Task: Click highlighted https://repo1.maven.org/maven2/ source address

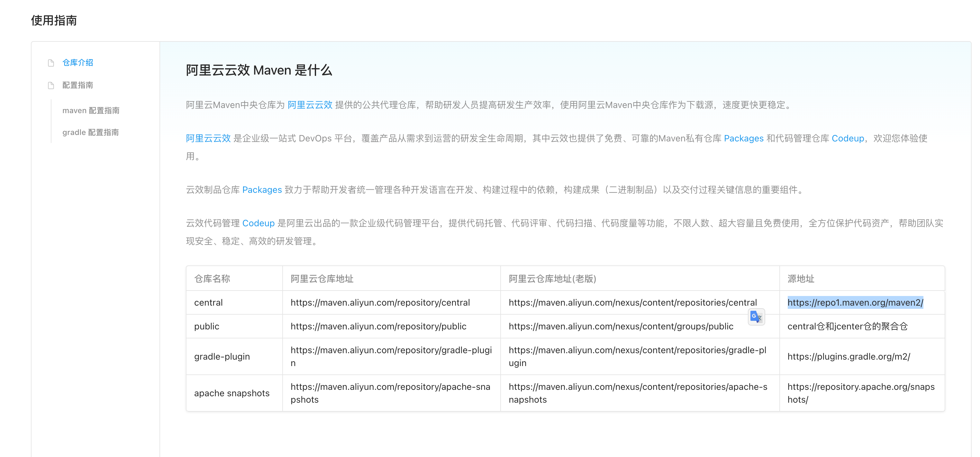Action: point(855,303)
